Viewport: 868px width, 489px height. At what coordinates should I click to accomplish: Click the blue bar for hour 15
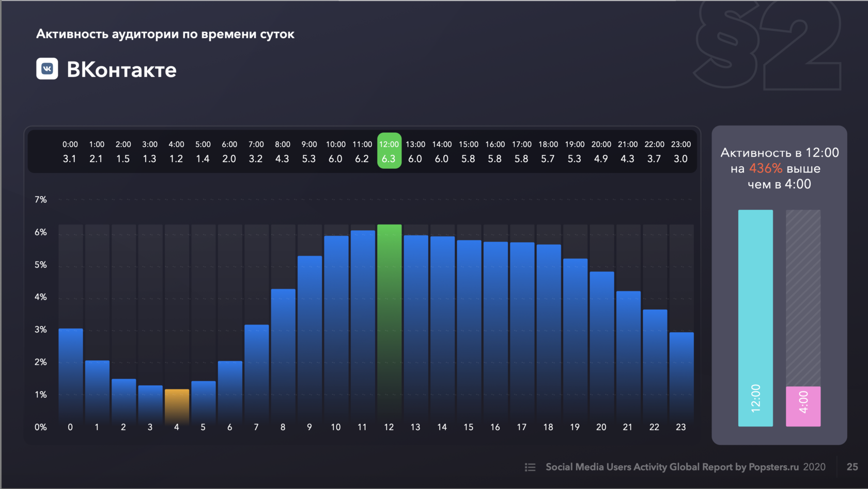(x=469, y=333)
